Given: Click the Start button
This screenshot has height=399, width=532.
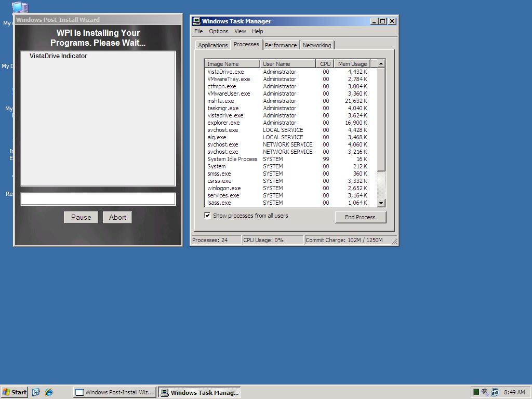Looking at the screenshot, I should tap(14, 392).
